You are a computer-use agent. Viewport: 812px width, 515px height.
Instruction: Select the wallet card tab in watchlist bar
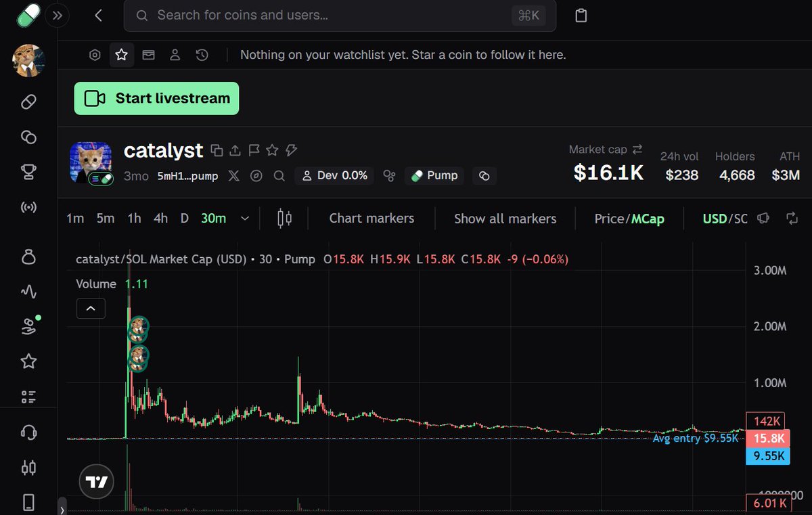click(x=148, y=55)
